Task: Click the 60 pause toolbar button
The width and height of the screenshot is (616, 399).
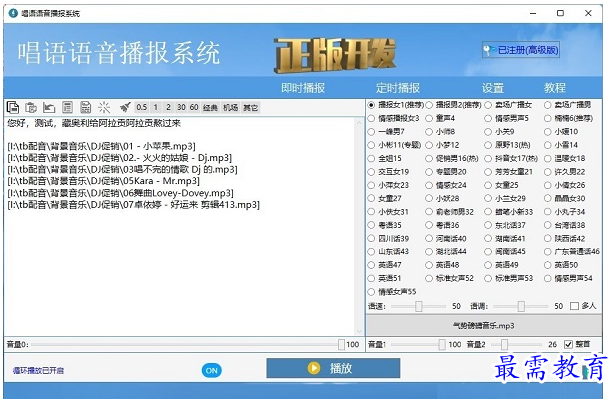Action: tap(194, 107)
